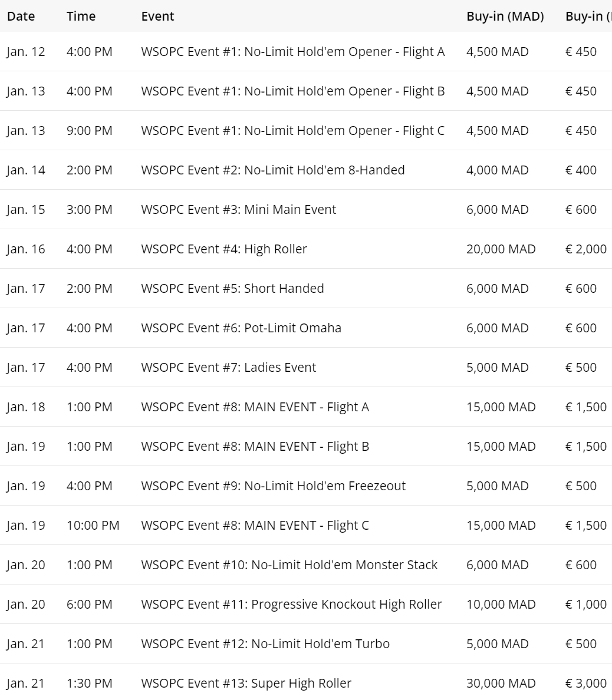Click the Date column header
Image resolution: width=612 pixels, height=700 pixels.
click(21, 16)
